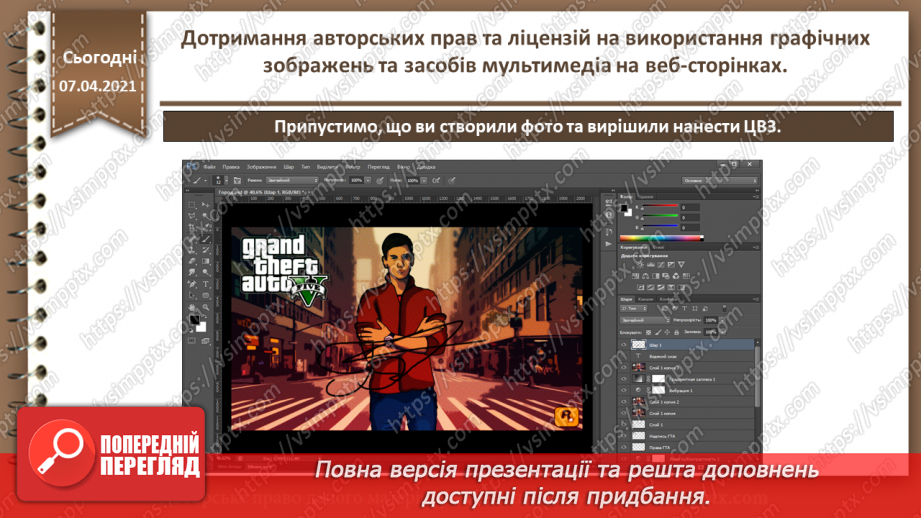The image size is (921, 518).
Task: Open the brush Режим blend mode dropdown
Action: (x=292, y=180)
